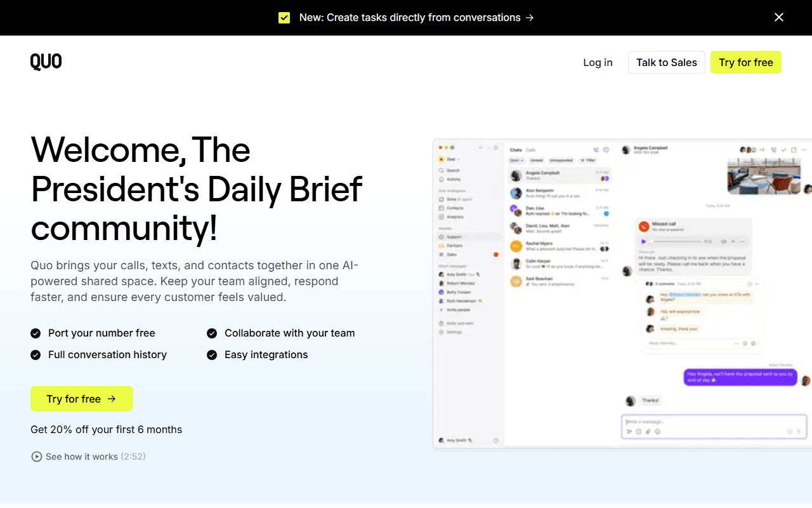Click the call phone icon in conversation header

(773, 150)
